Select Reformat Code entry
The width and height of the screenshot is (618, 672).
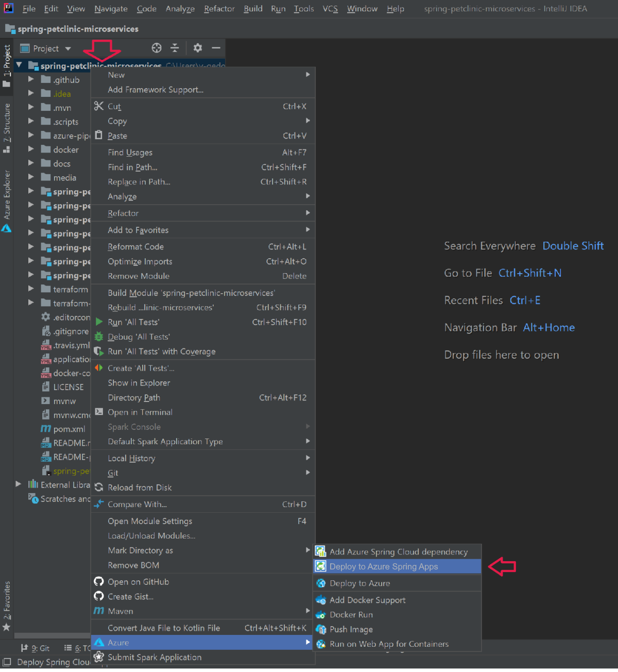click(x=203, y=247)
